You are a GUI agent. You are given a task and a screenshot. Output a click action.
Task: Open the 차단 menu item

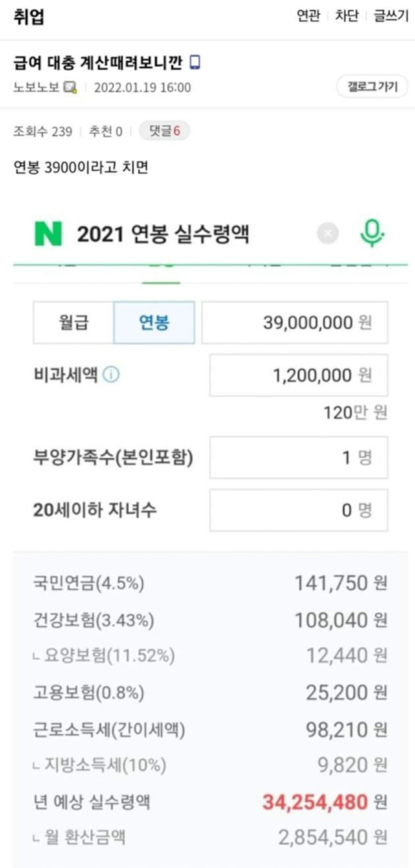[347, 16]
